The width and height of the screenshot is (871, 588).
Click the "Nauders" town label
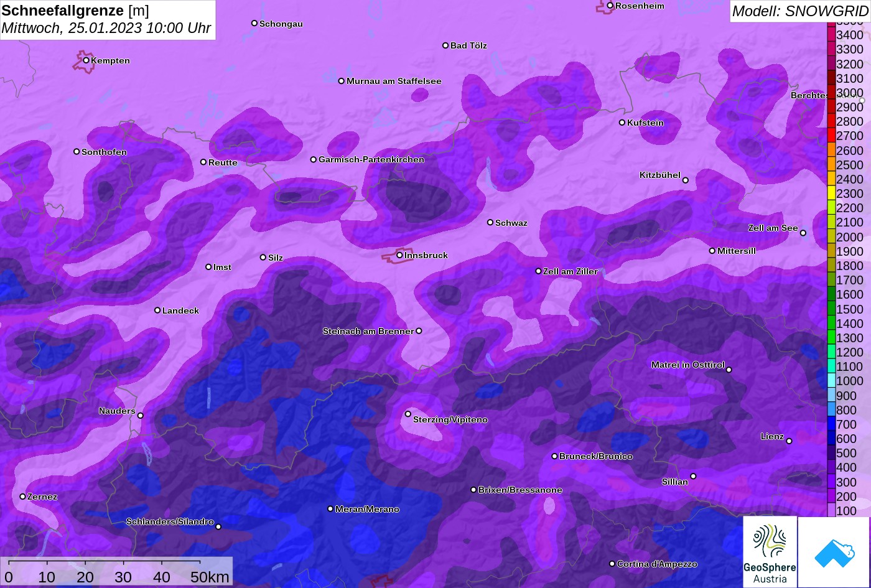[117, 411]
